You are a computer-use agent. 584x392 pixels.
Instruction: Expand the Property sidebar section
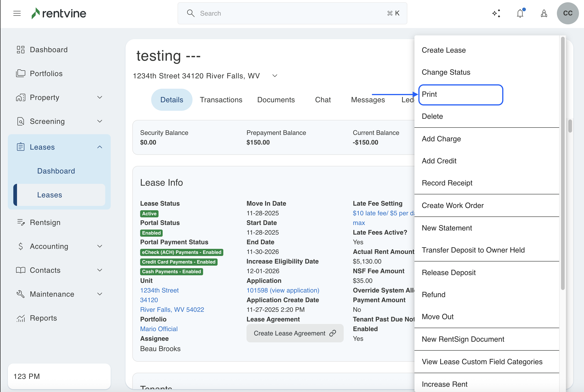(x=99, y=97)
